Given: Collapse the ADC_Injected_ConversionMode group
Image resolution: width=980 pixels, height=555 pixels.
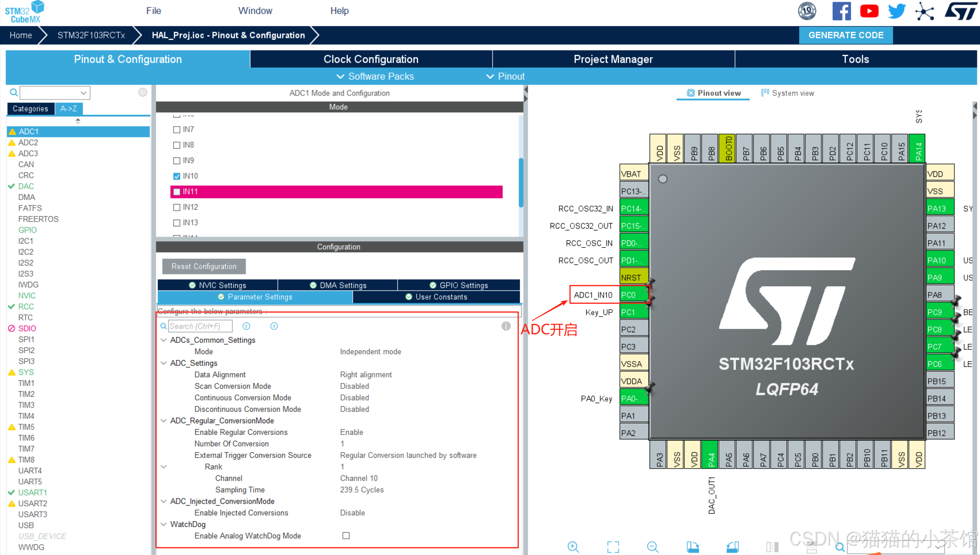Looking at the screenshot, I should (x=164, y=501).
